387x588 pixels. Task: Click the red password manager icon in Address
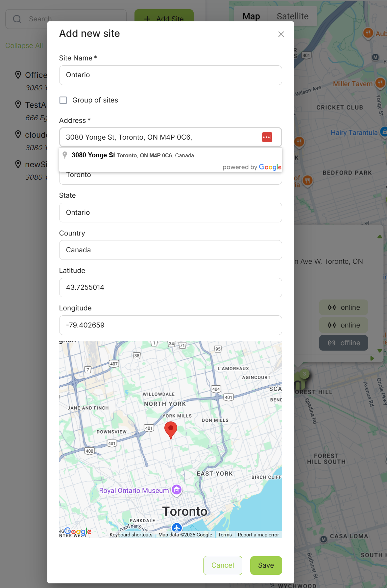(x=267, y=137)
